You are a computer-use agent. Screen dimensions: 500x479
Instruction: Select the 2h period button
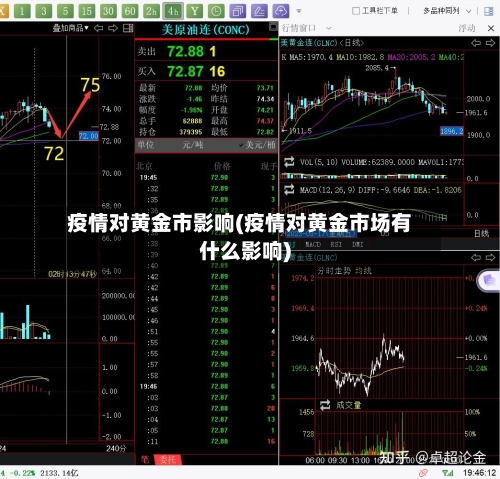(151, 11)
